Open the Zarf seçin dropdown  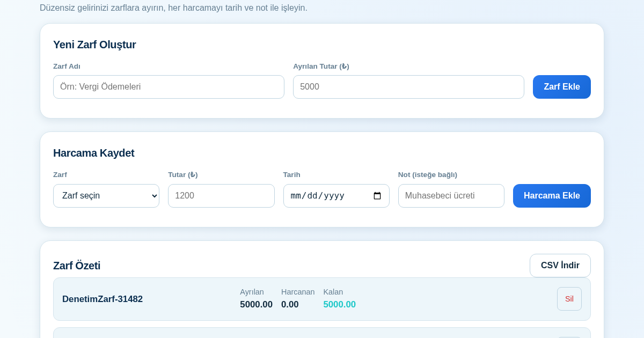click(x=106, y=196)
